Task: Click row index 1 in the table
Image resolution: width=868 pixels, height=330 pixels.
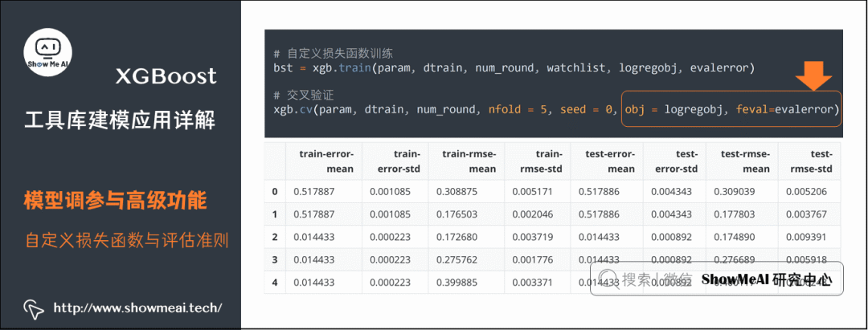Action: (x=275, y=215)
